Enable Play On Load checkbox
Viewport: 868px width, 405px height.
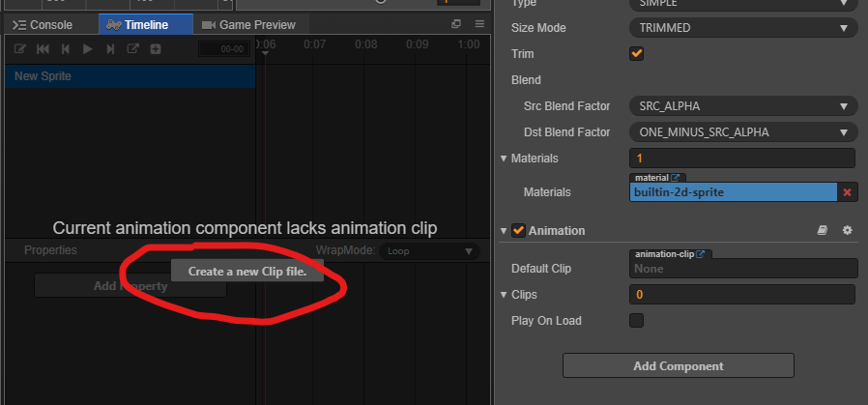coord(636,320)
